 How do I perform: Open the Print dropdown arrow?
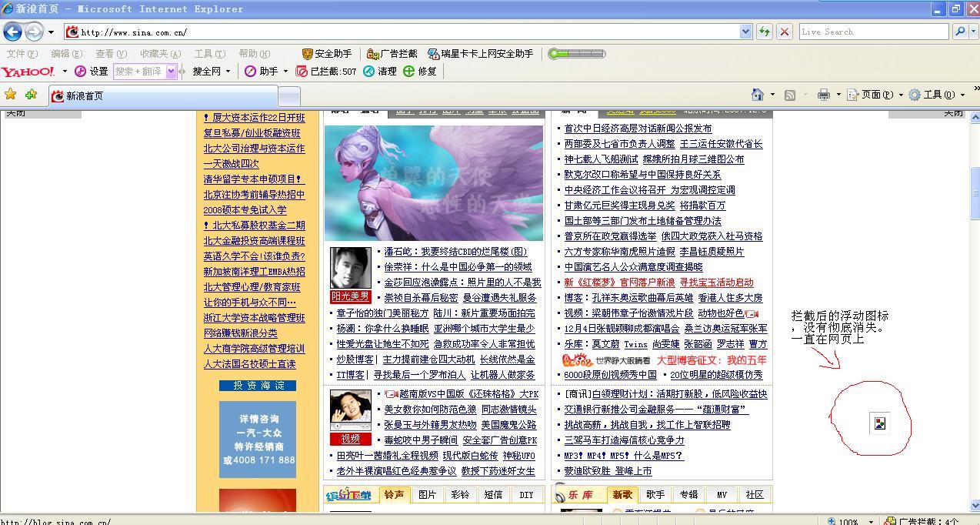pos(838,95)
